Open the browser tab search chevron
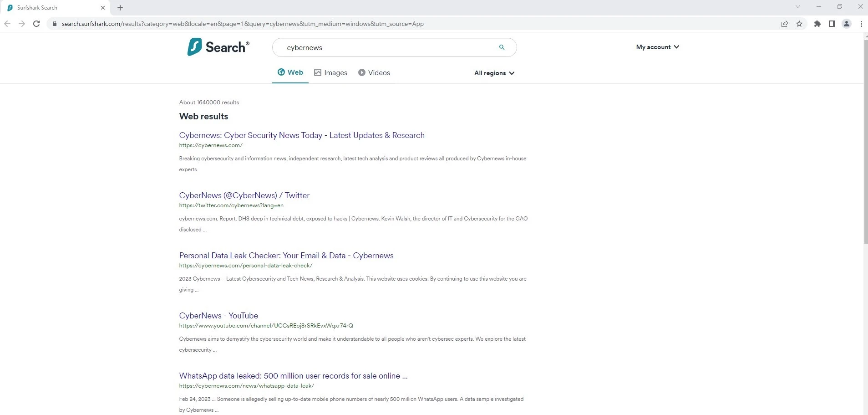 coord(797,6)
